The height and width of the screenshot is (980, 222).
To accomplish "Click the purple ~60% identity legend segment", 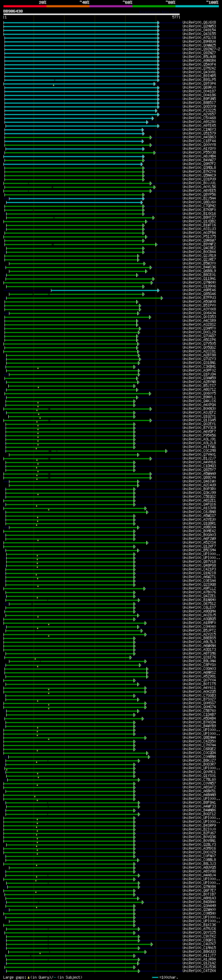I will click(x=111, y=6).
